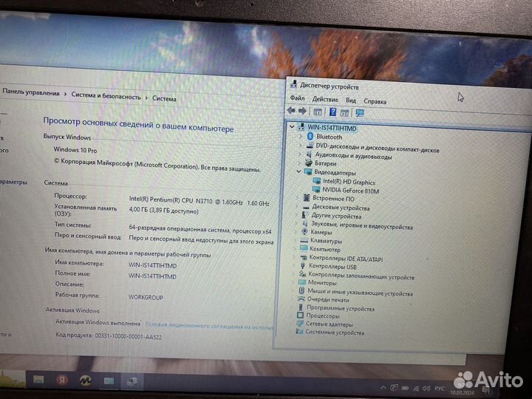
Task: Click the action pane toolbar icon
Action: click(344, 113)
